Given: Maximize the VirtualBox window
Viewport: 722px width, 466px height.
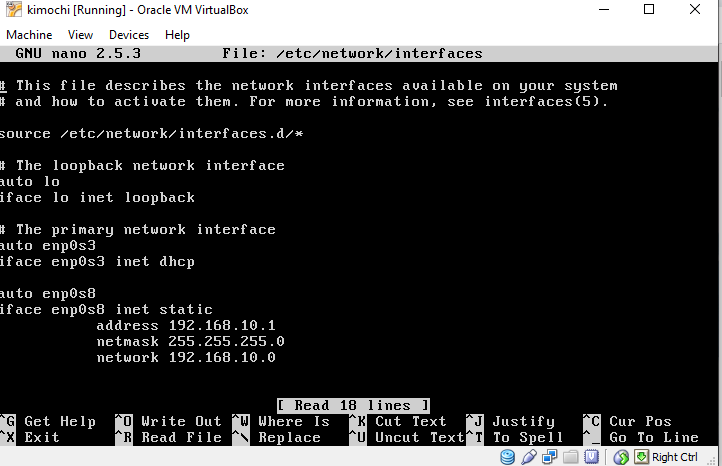Looking at the screenshot, I should (x=649, y=9).
